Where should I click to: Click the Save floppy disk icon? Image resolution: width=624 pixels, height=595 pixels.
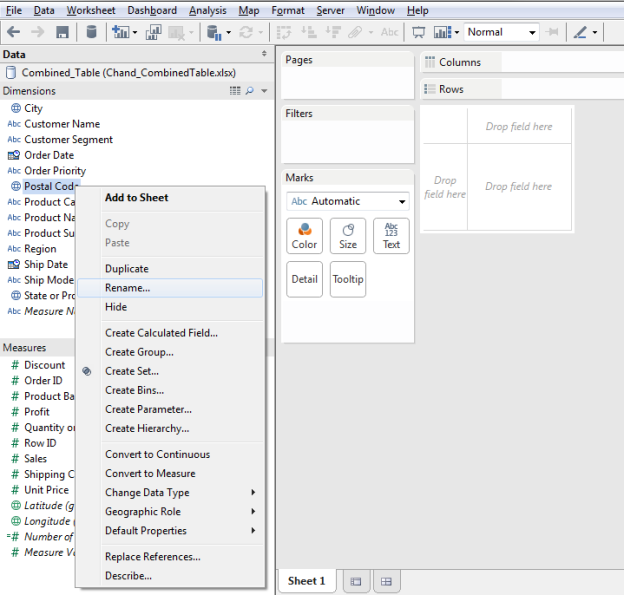[x=62, y=32]
